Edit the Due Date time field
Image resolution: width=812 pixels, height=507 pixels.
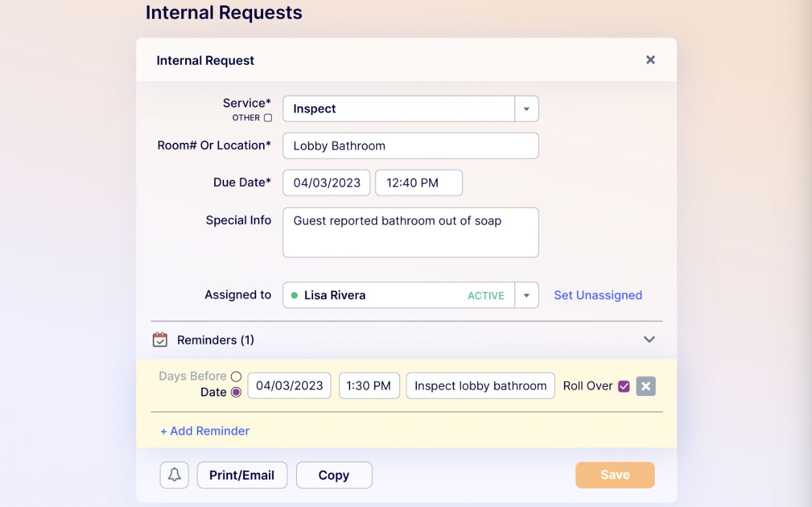click(x=419, y=183)
